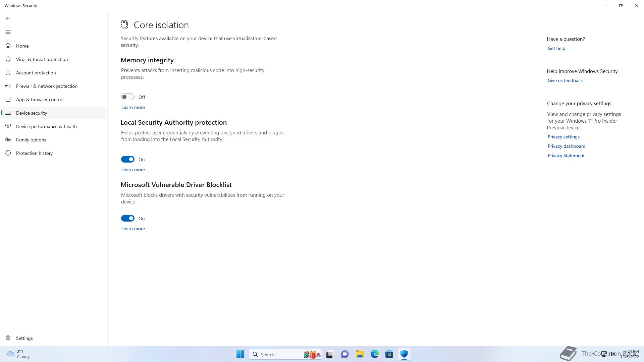Open Privacy Statement link
Image resolution: width=644 pixels, height=362 pixels.
[566, 156]
